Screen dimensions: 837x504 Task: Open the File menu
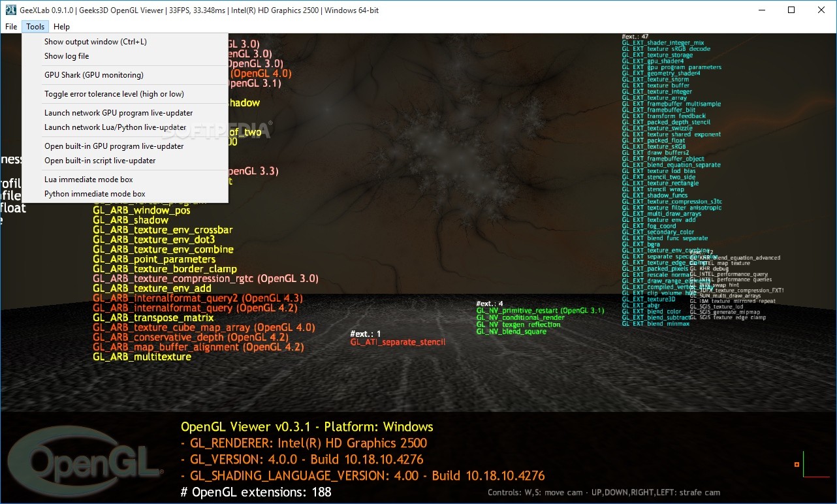point(11,27)
